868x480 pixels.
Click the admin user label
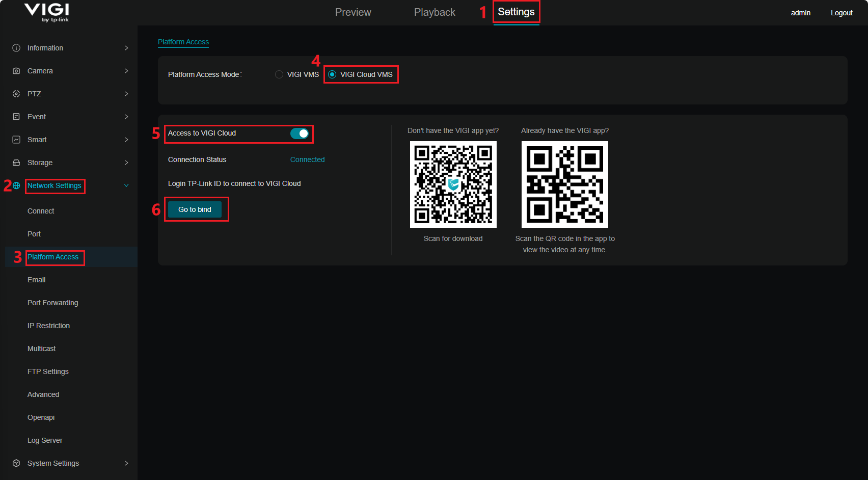(801, 13)
